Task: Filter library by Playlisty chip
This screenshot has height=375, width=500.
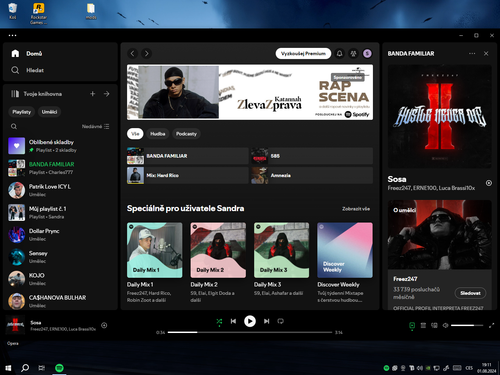Action: pyautogui.click(x=22, y=112)
